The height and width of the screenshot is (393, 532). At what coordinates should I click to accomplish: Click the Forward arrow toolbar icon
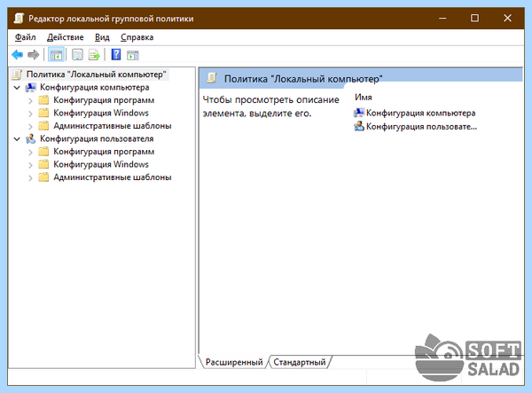[x=33, y=55]
